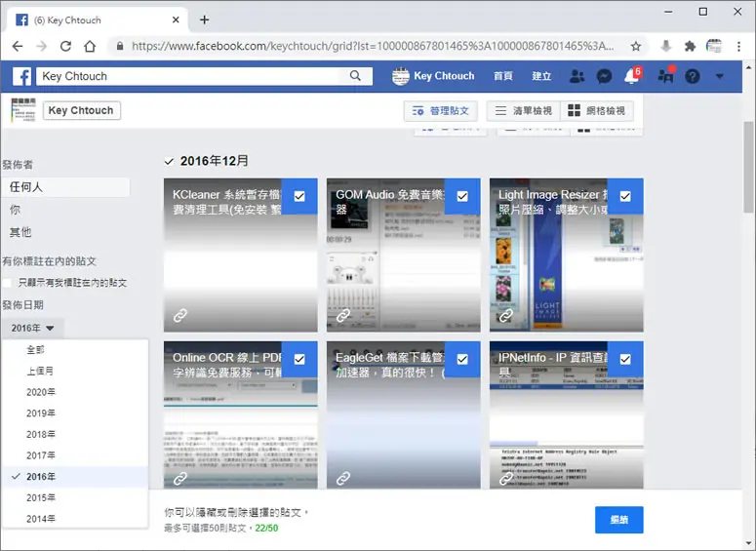This screenshot has width=756, height=551.
Task: Open Messenger icon in Facebook header
Action: tap(604, 76)
